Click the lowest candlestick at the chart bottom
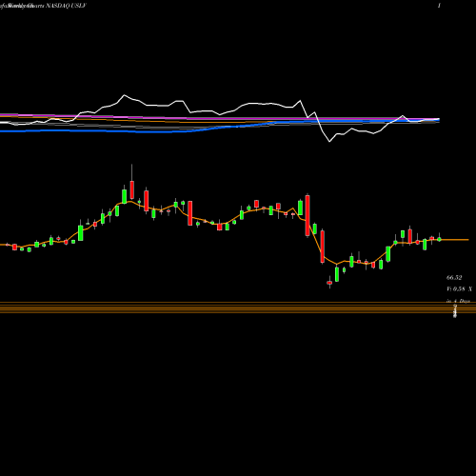The width and height of the screenshot is (476, 476). [x=329, y=282]
